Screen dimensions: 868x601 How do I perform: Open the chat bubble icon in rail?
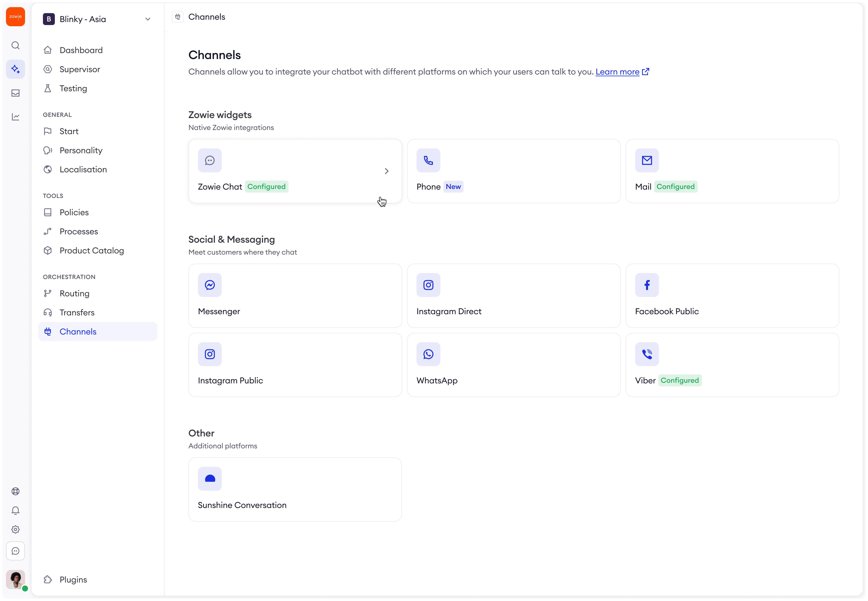[x=15, y=551]
